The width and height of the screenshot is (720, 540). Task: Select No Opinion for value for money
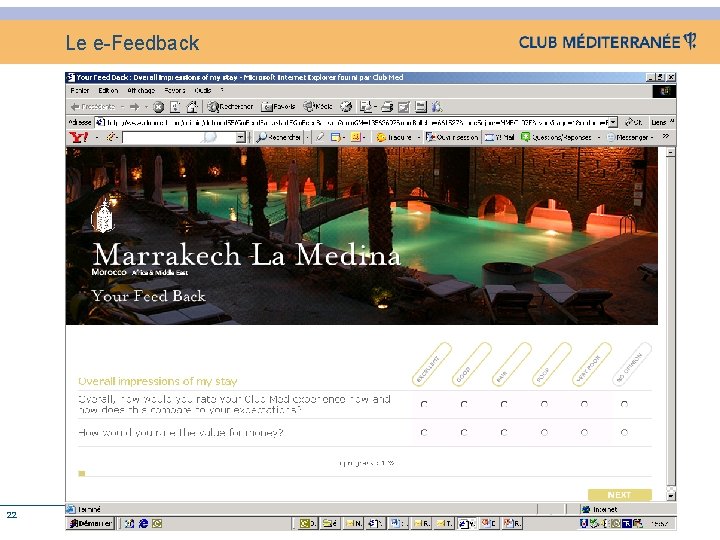point(624,433)
